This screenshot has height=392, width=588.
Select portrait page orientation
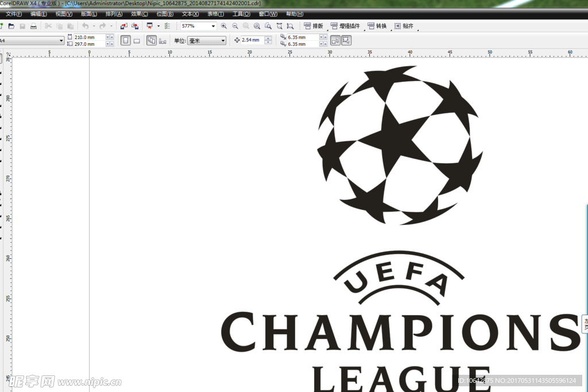[x=125, y=41]
